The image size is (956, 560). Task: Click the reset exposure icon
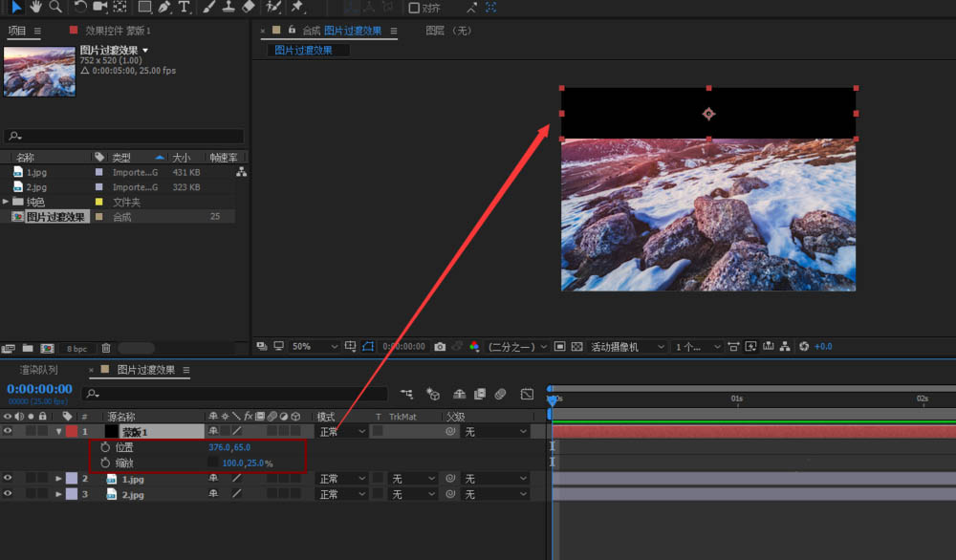click(x=804, y=347)
